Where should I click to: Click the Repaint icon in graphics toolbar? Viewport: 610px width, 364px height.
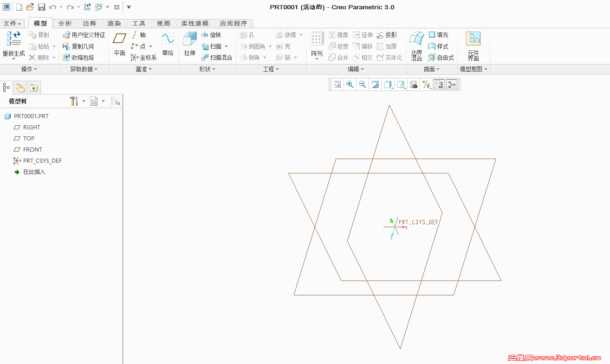pyautogui.click(x=375, y=84)
